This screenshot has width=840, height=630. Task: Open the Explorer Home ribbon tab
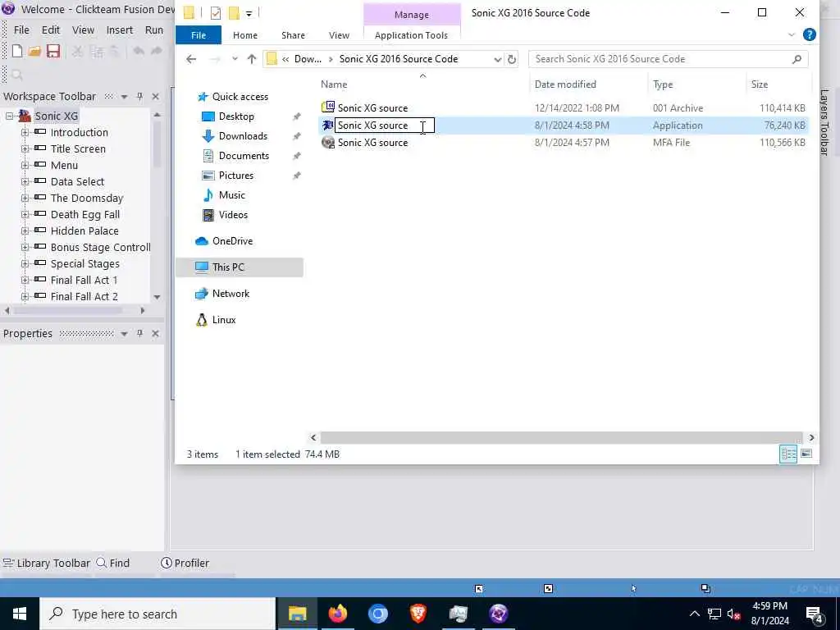coord(245,34)
